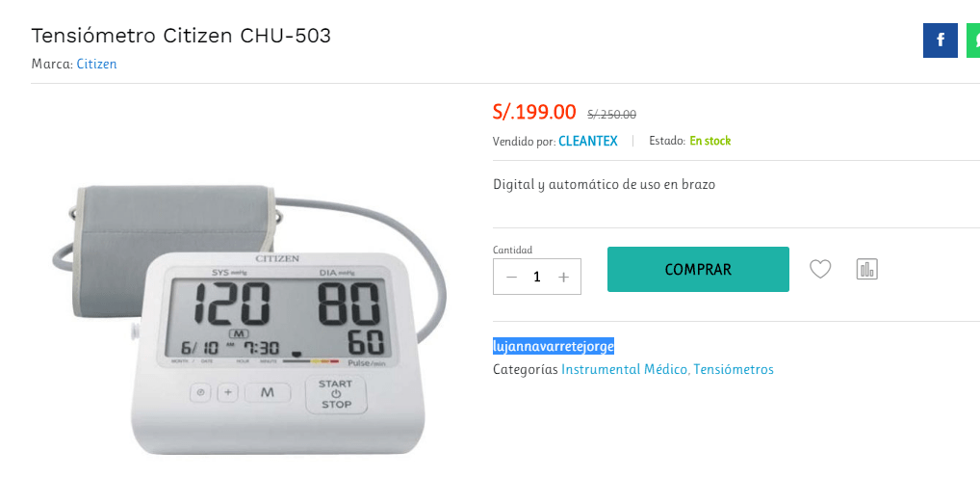Click the Tensiómetro Citizen CHU-503 title
Image resolution: width=980 pixels, height=477 pixels.
(x=181, y=37)
